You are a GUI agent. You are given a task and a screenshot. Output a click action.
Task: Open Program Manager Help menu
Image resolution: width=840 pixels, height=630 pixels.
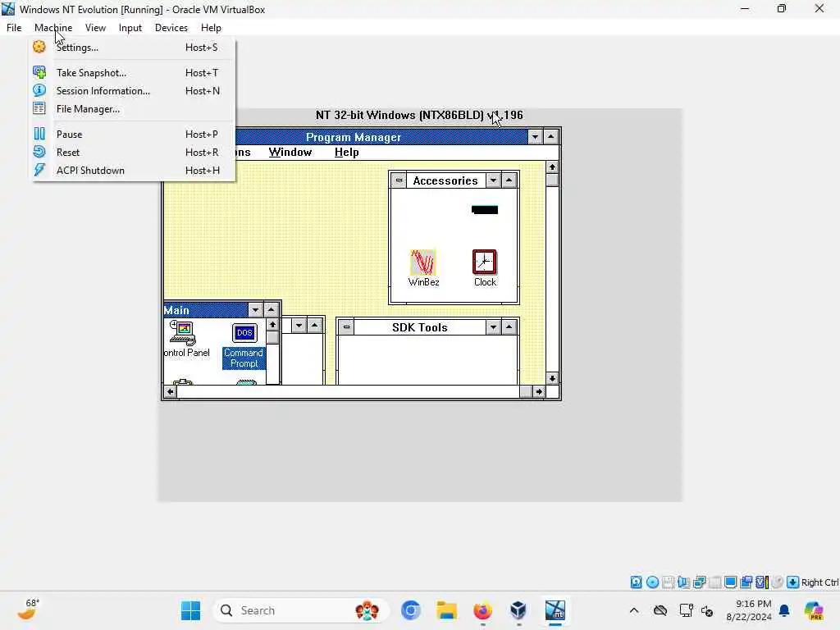(x=347, y=152)
